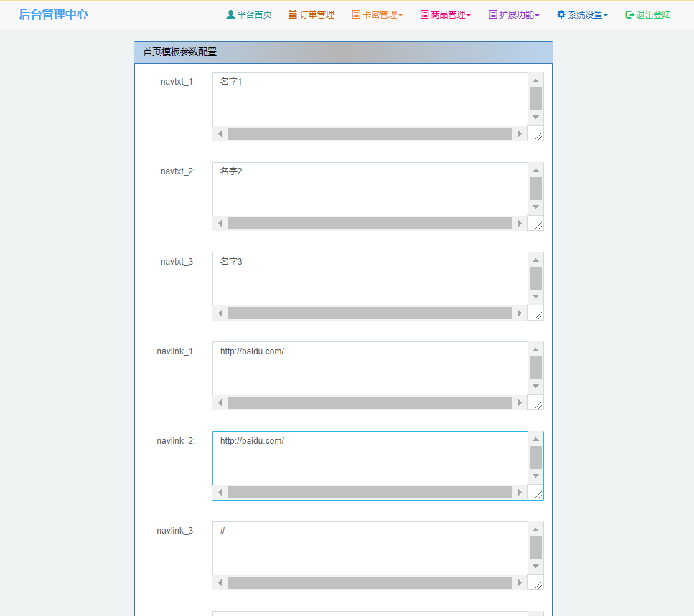Click the navtxt_1: field label
Screen dimensions: 694x616
[x=178, y=82]
